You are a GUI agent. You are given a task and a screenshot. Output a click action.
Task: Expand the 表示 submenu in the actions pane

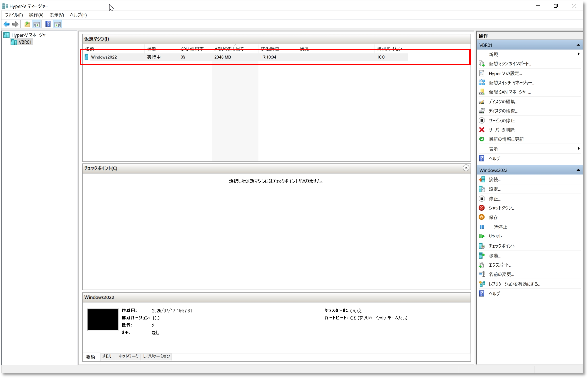(x=578, y=149)
